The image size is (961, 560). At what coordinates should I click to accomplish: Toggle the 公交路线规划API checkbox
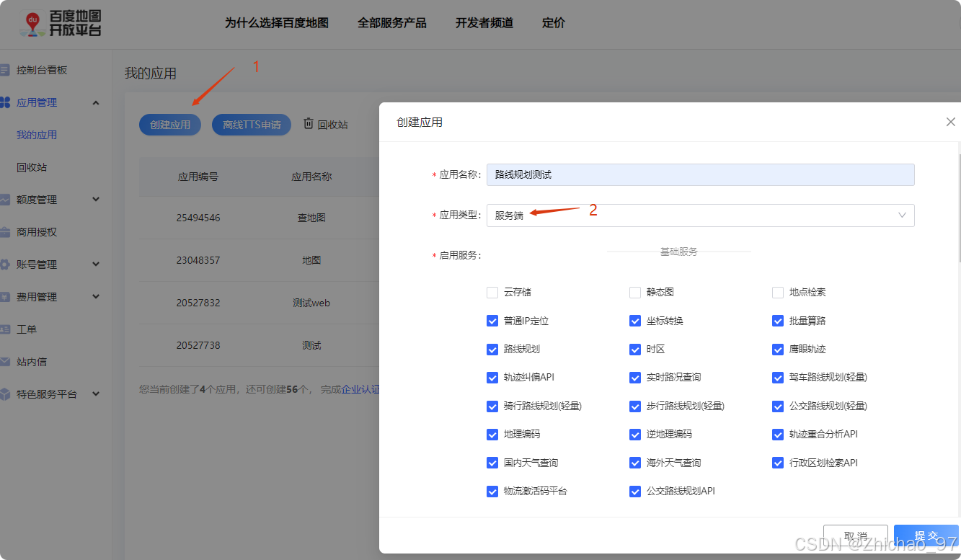[635, 492]
